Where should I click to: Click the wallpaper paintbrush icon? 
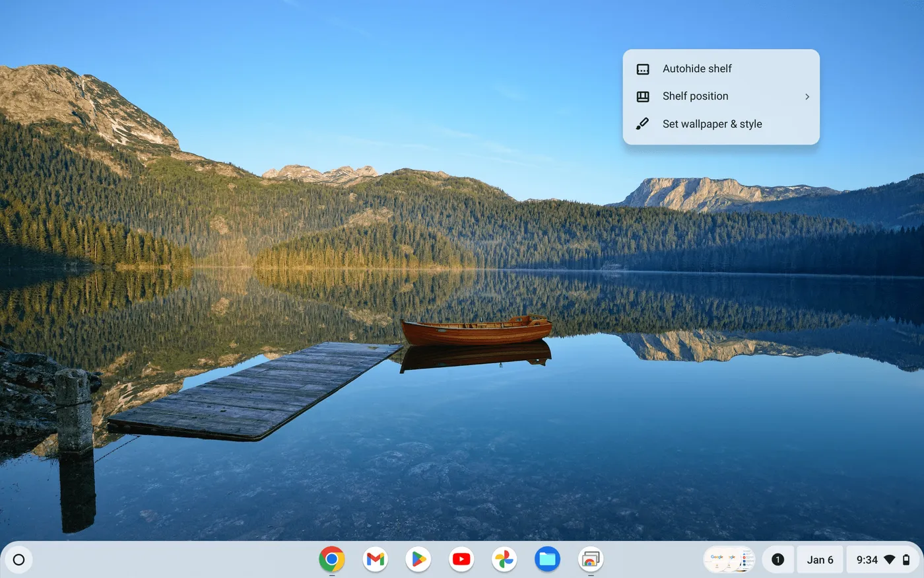[642, 124]
